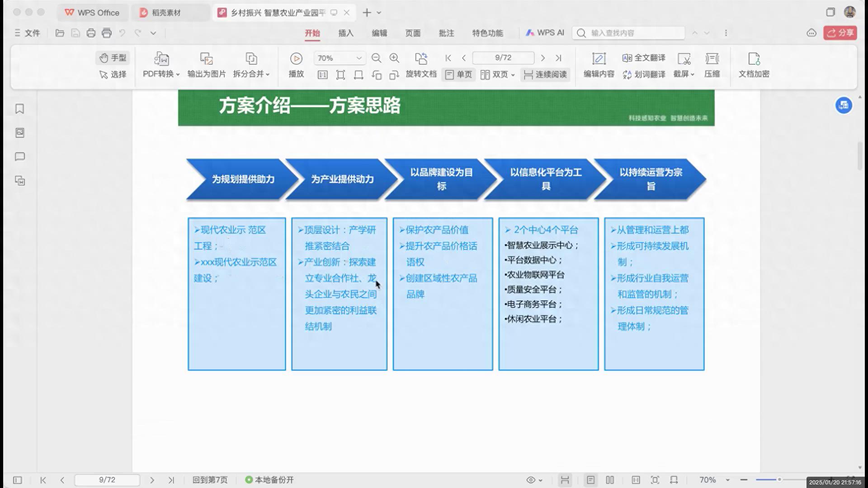This screenshot has height=488, width=868.
Task: Expand the 70% zoom dropdown
Action: (x=359, y=58)
